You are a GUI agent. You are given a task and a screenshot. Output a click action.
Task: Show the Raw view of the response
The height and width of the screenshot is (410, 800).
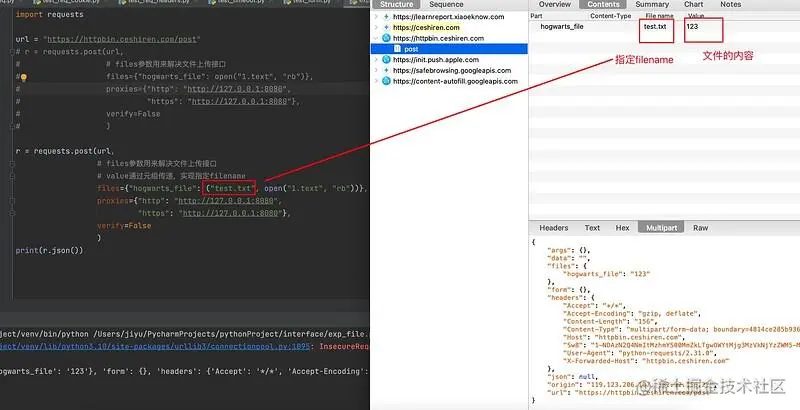pyautogui.click(x=701, y=228)
